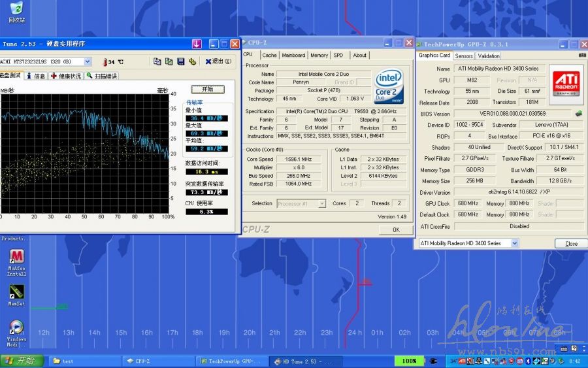This screenshot has height=368, width=588.
Task: Switch to the Mainboard tab in CPU-Z
Action: coord(293,56)
